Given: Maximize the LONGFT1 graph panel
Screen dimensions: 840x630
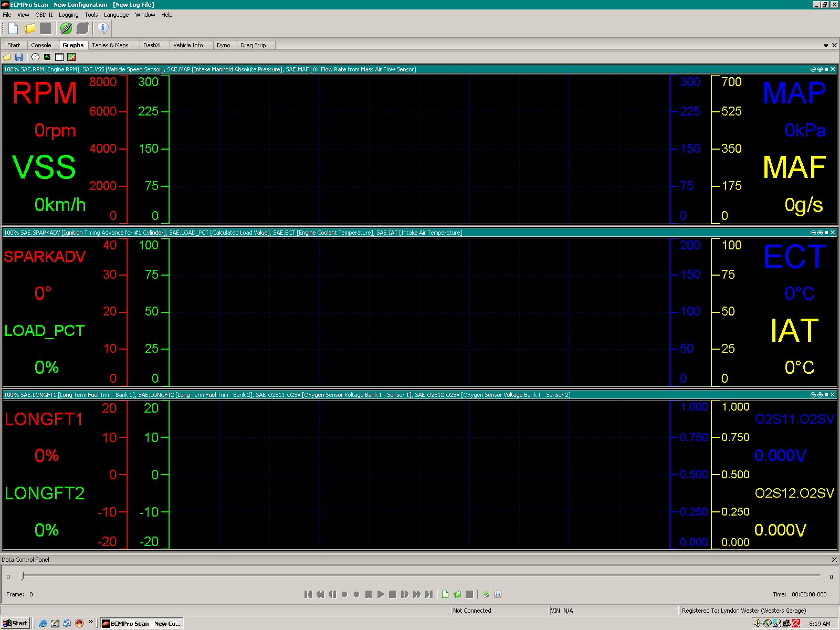Looking at the screenshot, I should [826, 395].
